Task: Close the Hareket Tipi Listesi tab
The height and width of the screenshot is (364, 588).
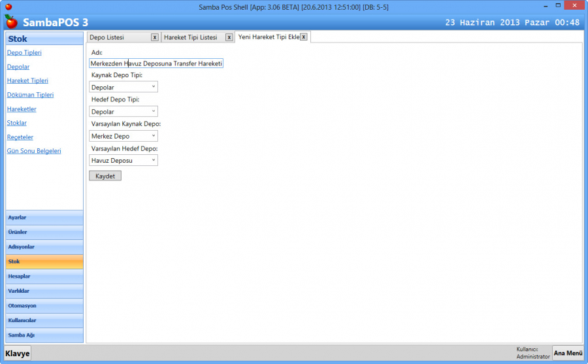Action: click(x=229, y=37)
